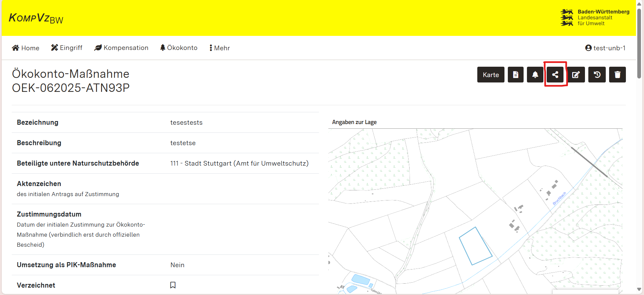Screen dimensions: 644x295
Task: Open the Ökokonto menu
Action: (x=179, y=48)
